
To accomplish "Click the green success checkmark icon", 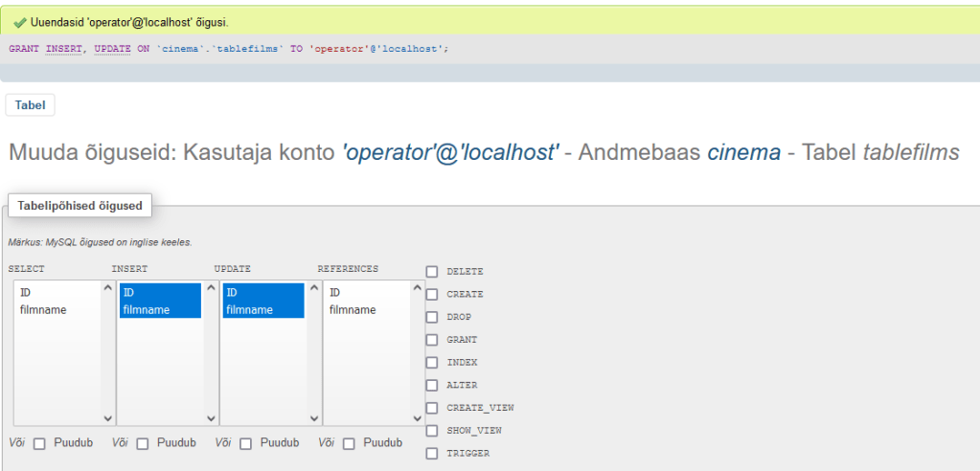I will click(20, 22).
